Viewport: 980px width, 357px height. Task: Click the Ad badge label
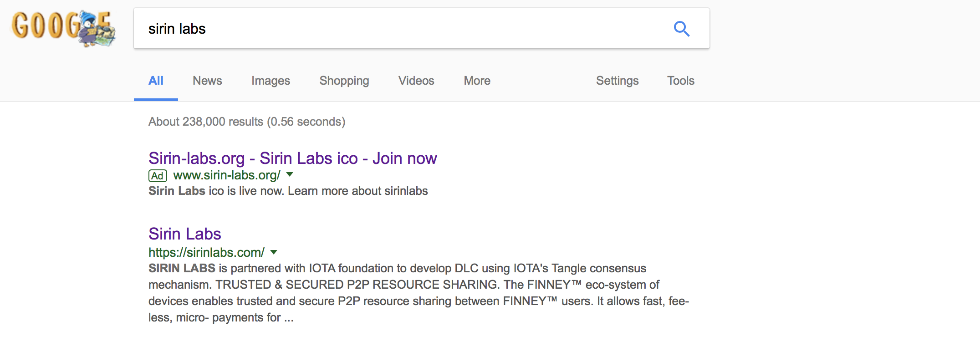click(158, 176)
